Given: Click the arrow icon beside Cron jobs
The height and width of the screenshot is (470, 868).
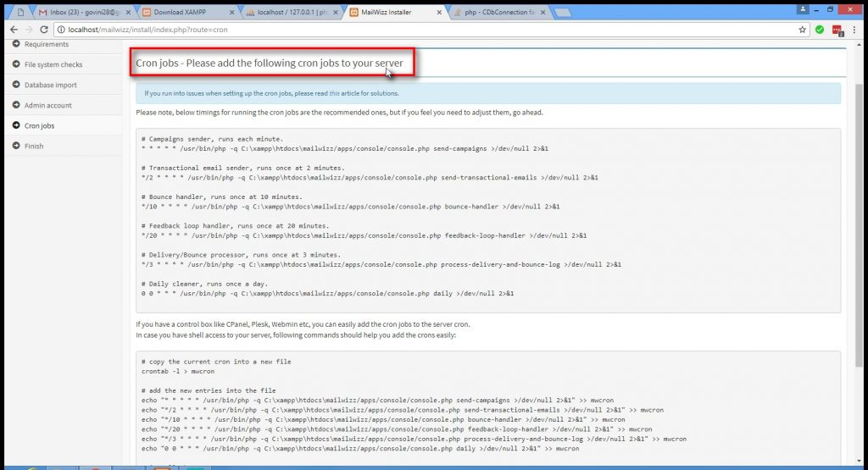Looking at the screenshot, I should point(16,125).
